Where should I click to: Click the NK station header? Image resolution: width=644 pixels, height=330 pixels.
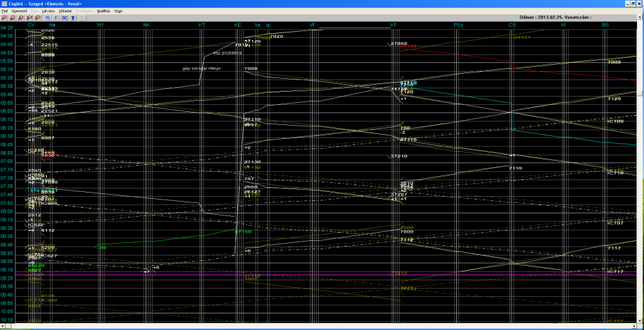coord(146,25)
